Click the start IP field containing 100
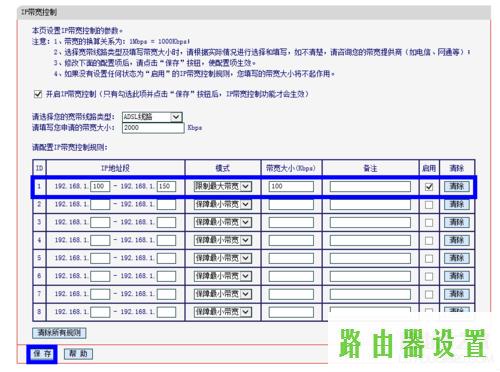Image resolution: width=500 pixels, height=372 pixels. [100, 186]
